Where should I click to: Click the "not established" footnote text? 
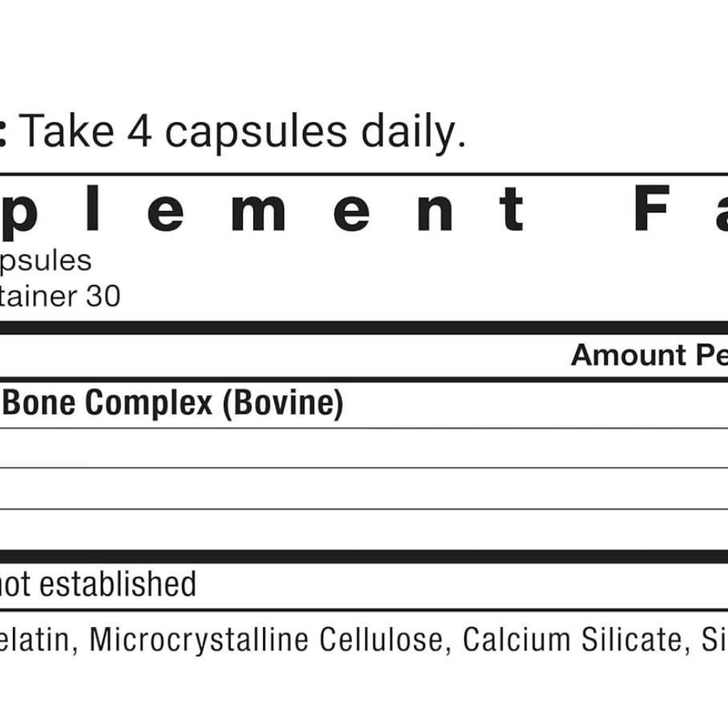(x=98, y=584)
